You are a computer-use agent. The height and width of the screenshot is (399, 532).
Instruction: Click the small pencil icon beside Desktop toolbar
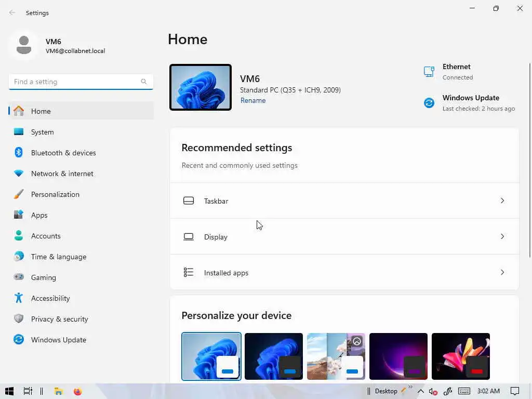[403, 391]
